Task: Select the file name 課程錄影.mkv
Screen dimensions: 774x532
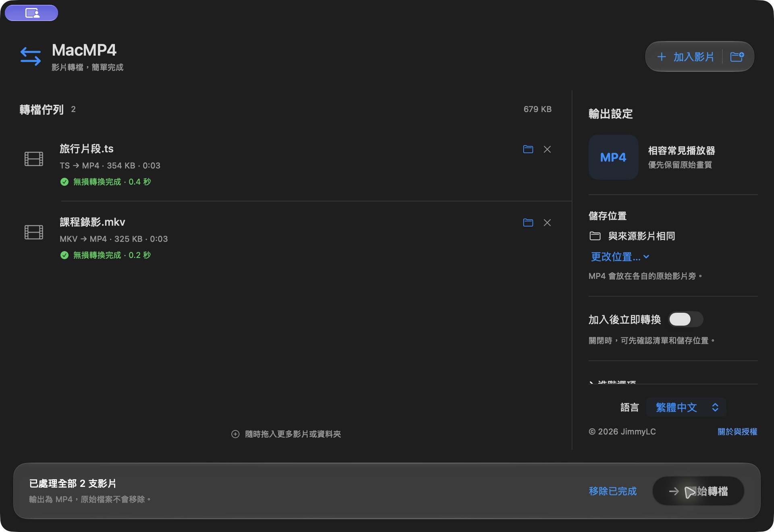Action: click(x=92, y=222)
